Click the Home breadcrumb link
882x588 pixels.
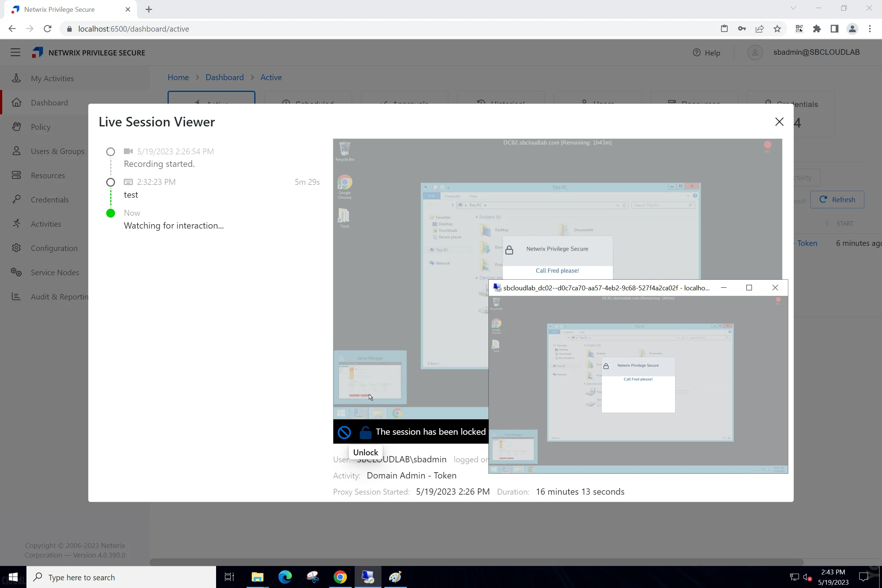[x=178, y=77]
